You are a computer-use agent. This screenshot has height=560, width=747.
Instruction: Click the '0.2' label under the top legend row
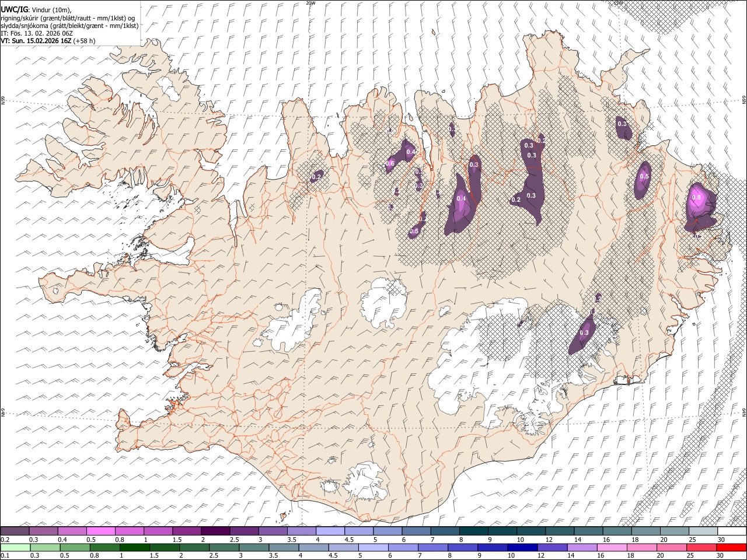(5, 540)
